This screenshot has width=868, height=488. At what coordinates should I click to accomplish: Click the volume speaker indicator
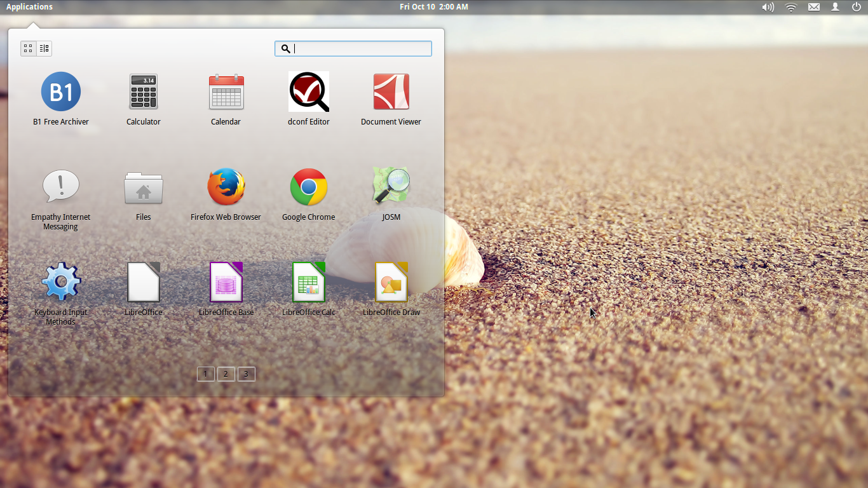pos(768,7)
